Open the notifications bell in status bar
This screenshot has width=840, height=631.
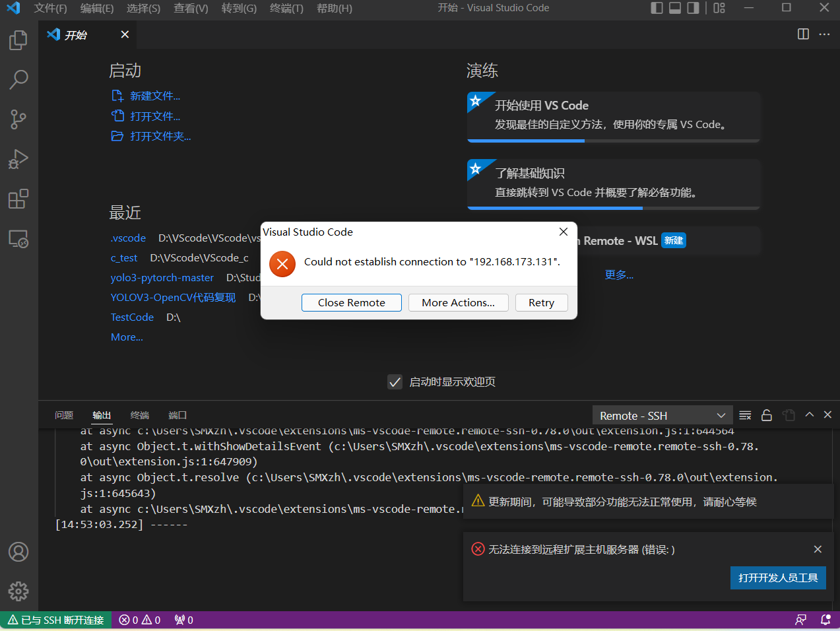click(x=824, y=620)
